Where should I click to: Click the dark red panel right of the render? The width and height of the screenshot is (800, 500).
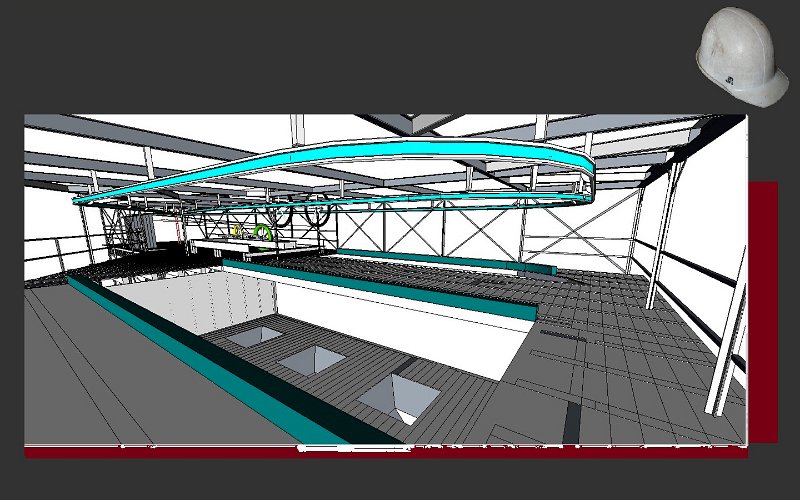point(763,310)
